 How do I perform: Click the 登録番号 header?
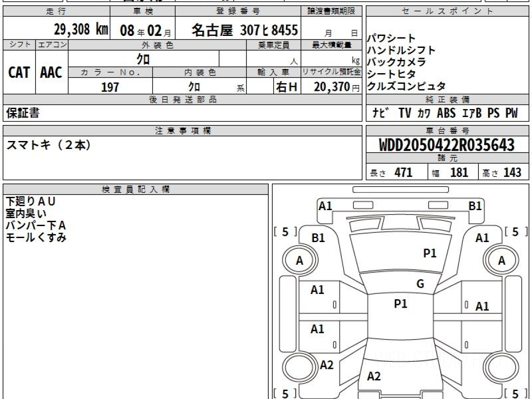click(x=238, y=12)
